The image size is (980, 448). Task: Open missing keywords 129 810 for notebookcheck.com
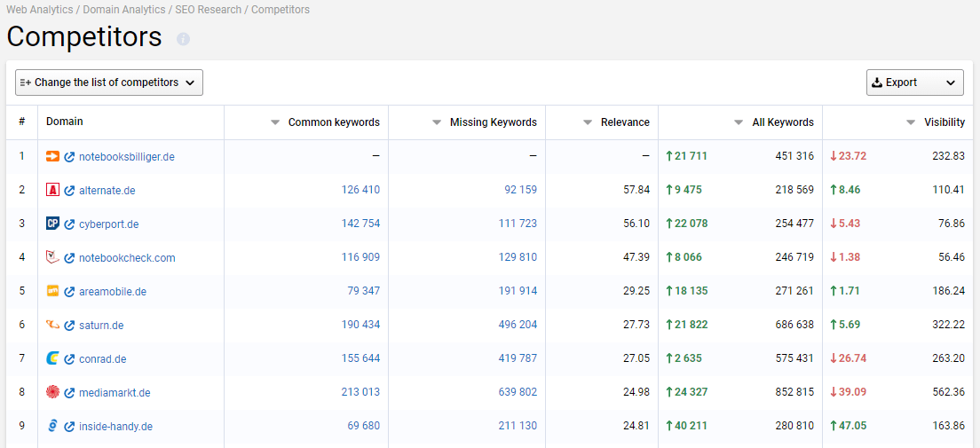tap(518, 256)
